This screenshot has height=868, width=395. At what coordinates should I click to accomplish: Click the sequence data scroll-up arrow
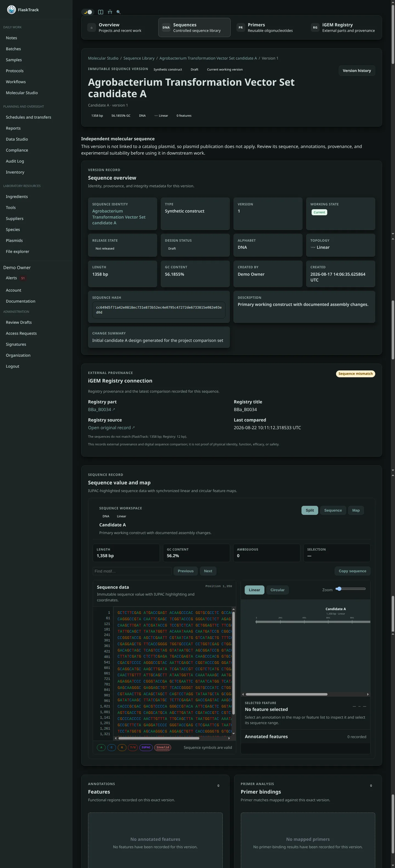[233, 610]
